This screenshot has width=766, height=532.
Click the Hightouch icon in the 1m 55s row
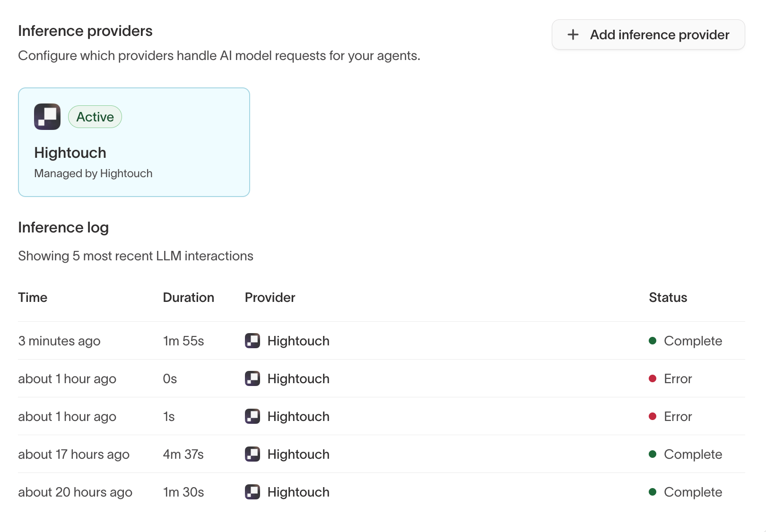[252, 341]
